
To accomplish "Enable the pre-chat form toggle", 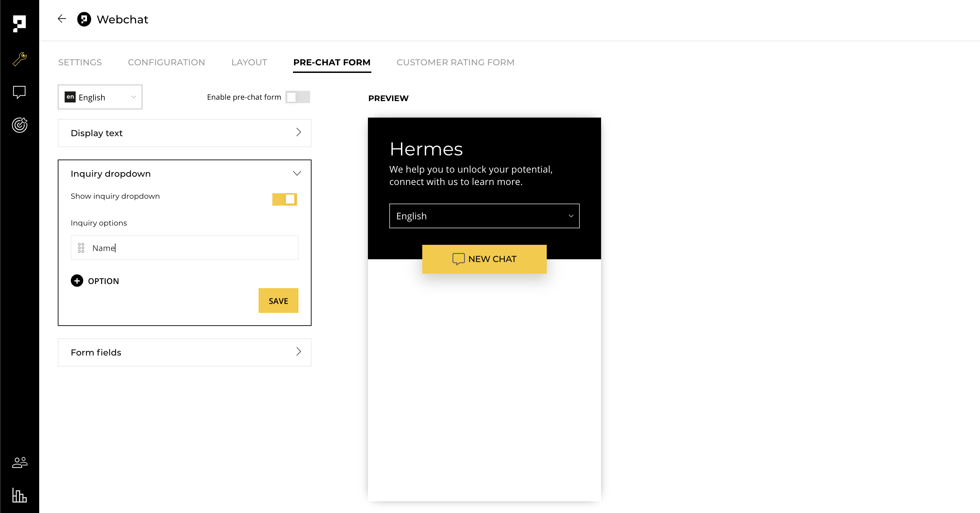I will pos(297,97).
